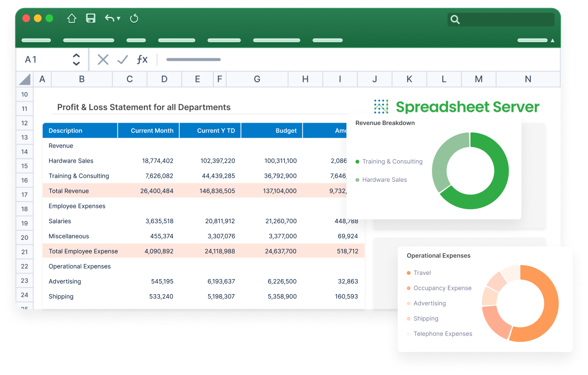This screenshot has height=375, width=588.
Task: Click the Redo circular arrow icon
Action: [x=134, y=18]
